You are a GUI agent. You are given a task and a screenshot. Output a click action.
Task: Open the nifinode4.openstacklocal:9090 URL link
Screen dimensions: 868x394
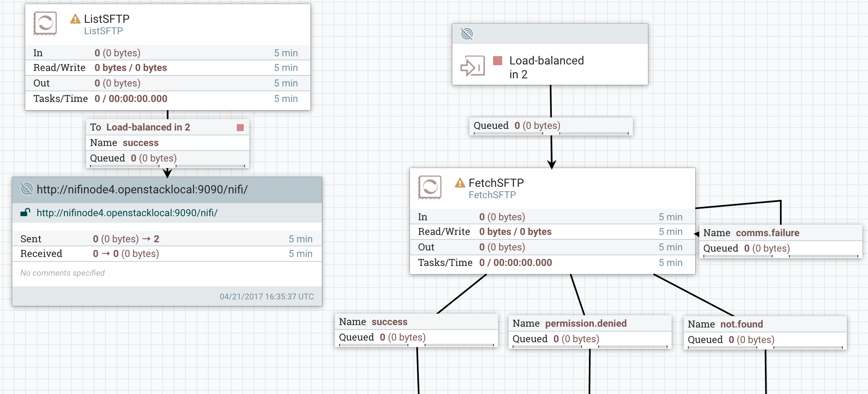(127, 213)
